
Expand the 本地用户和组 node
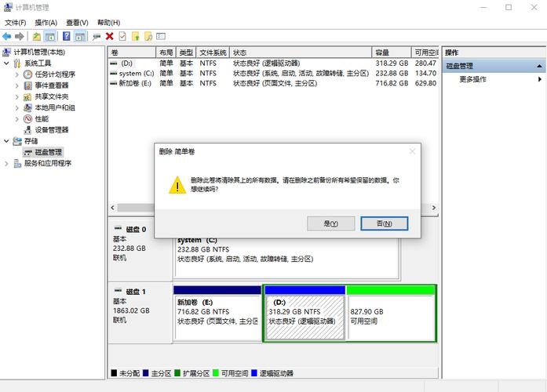pos(16,107)
